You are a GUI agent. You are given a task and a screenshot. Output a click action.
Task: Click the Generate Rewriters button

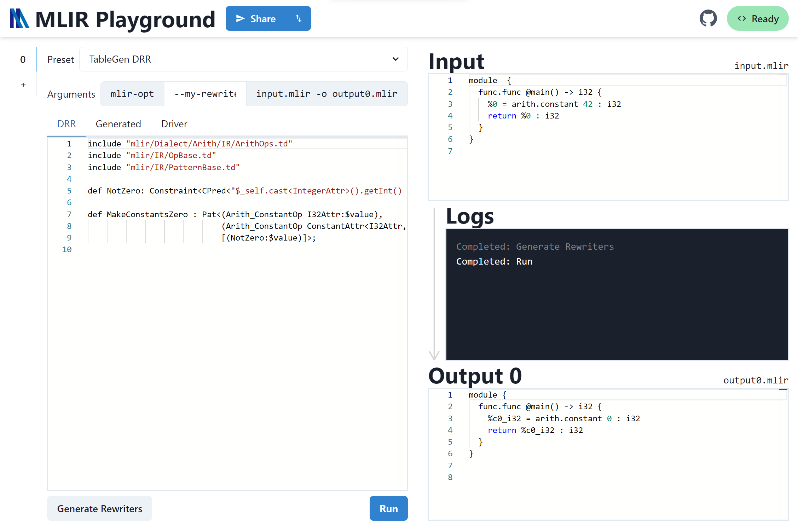click(x=99, y=508)
